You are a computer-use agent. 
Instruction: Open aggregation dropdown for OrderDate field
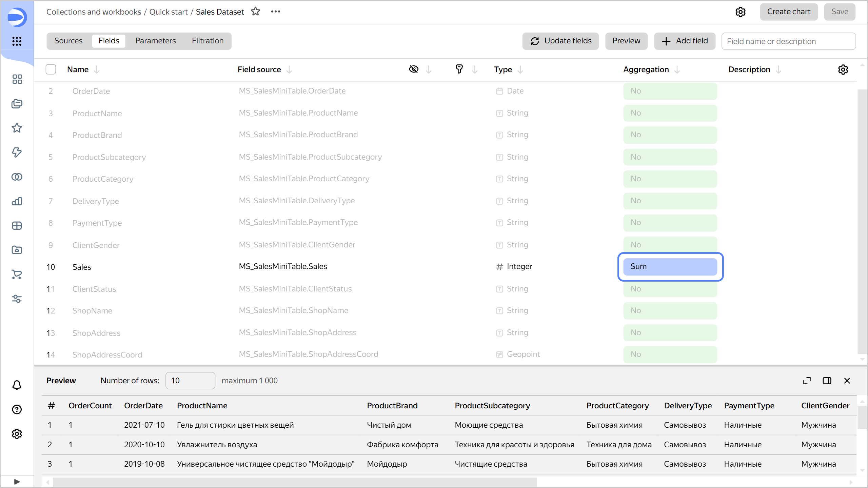(x=670, y=91)
